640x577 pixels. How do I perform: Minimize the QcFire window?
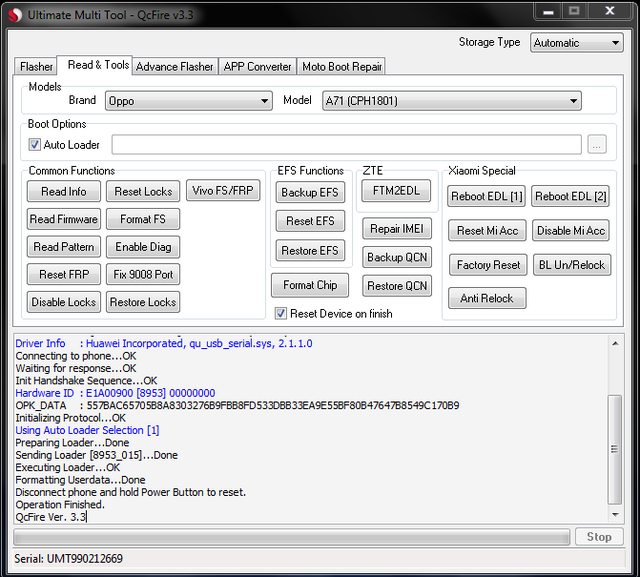click(x=548, y=11)
